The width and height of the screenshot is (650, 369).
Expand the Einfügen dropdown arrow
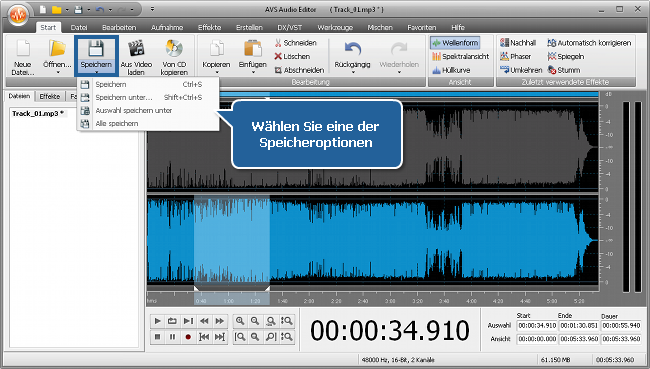click(x=252, y=73)
